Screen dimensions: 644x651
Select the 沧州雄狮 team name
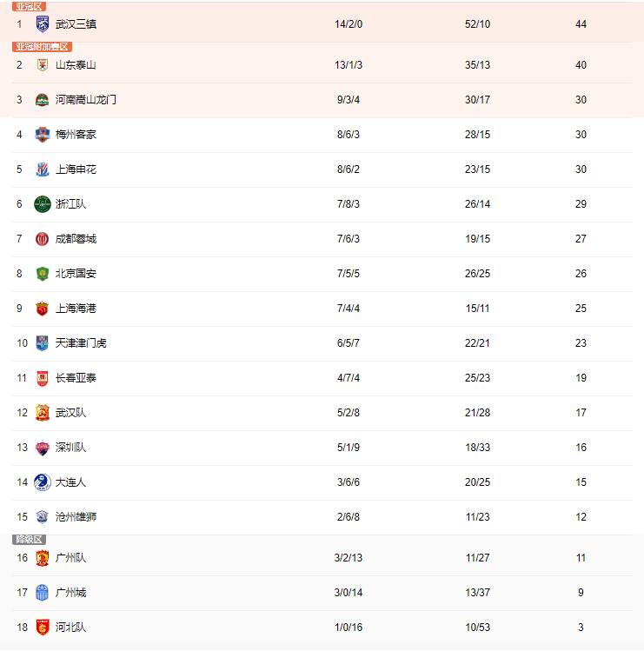coord(76,517)
